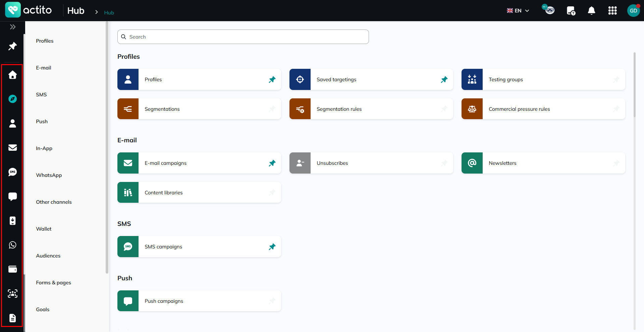Image resolution: width=644 pixels, height=332 pixels.
Task: Select WhatsApp in the category menu
Action: (x=49, y=175)
